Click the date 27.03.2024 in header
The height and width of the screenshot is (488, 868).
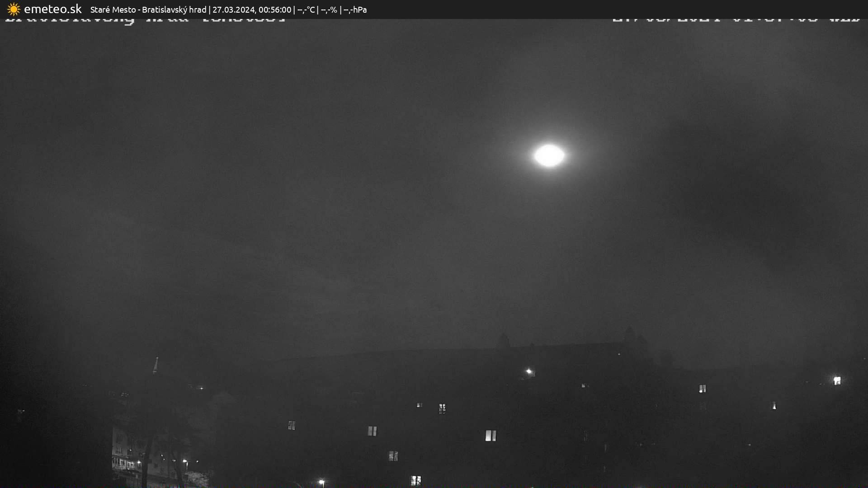click(x=233, y=9)
